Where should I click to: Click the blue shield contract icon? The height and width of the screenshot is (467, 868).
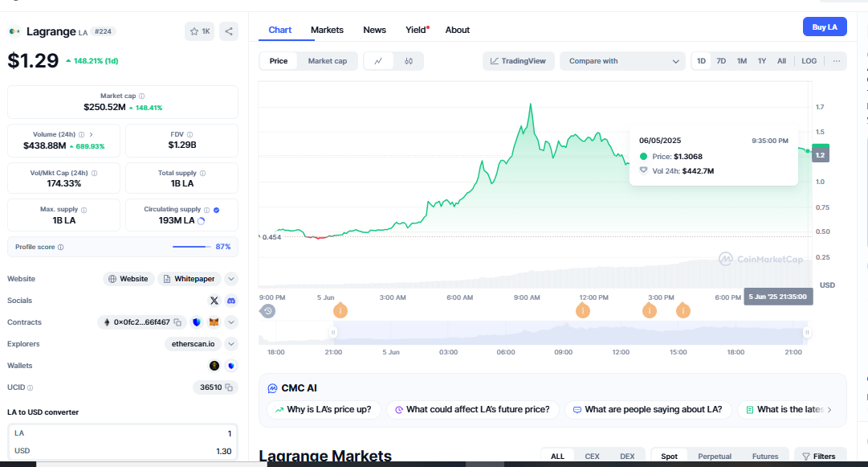(197, 322)
